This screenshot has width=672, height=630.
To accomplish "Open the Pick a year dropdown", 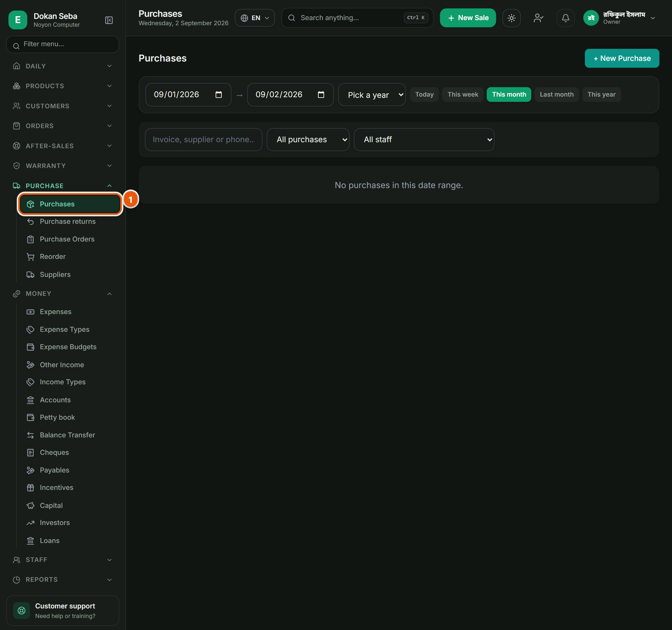I will coord(372,94).
